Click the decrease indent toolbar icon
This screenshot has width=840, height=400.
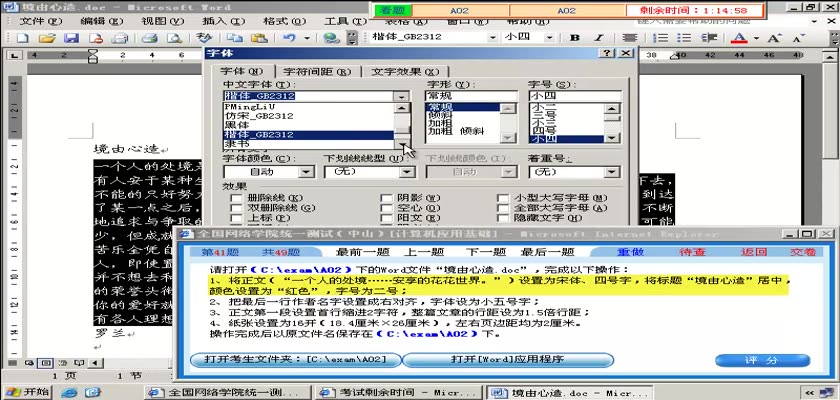pyautogui.click(x=709, y=37)
